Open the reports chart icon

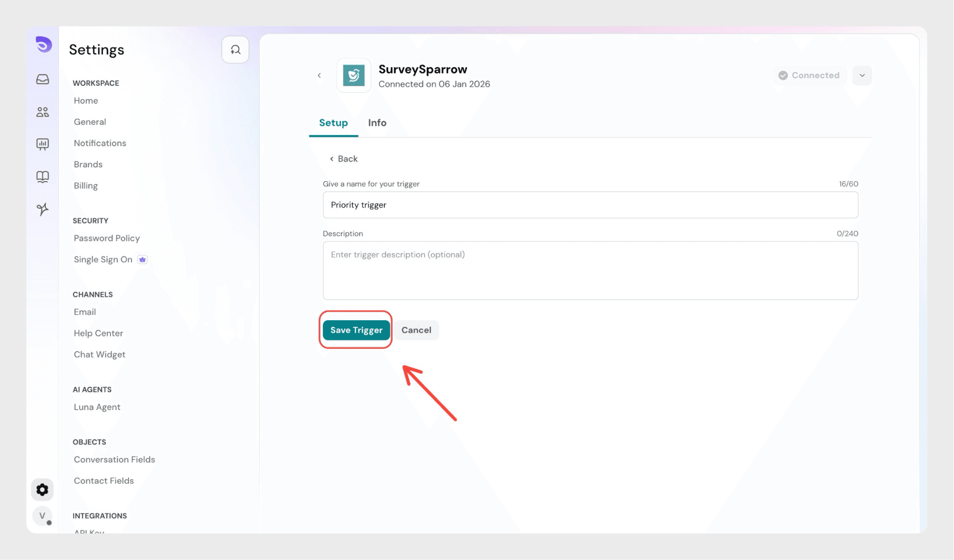(x=42, y=144)
